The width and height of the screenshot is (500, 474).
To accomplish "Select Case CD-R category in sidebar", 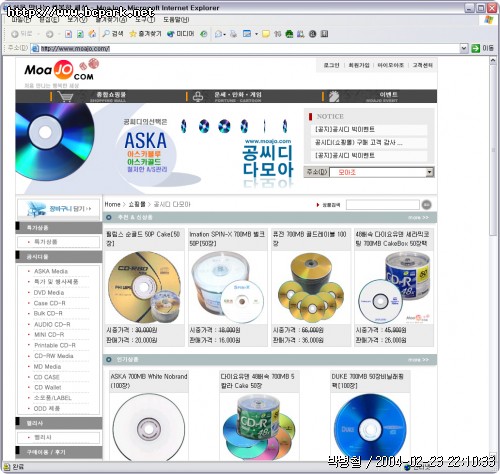I will 49,303.
